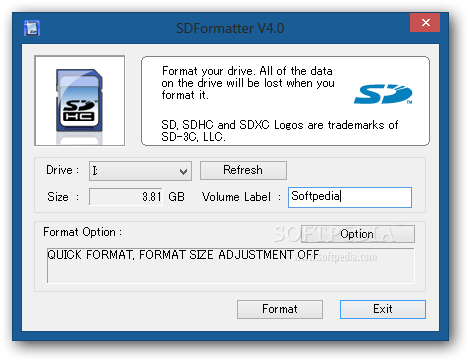Click the QUICK FORMAT option text box
469x361 pixels.
pos(231,265)
